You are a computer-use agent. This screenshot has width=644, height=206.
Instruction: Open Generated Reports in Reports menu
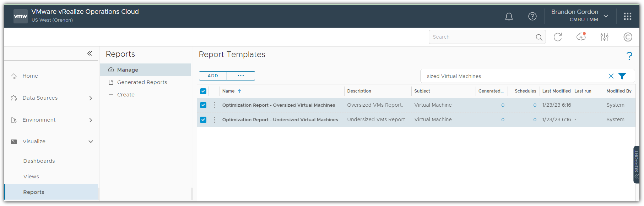pyautogui.click(x=142, y=82)
